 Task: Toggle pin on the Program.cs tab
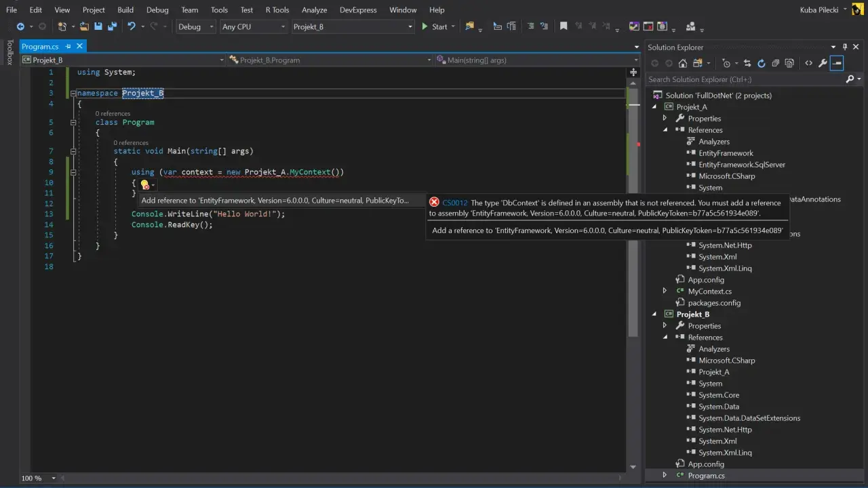tap(68, 46)
